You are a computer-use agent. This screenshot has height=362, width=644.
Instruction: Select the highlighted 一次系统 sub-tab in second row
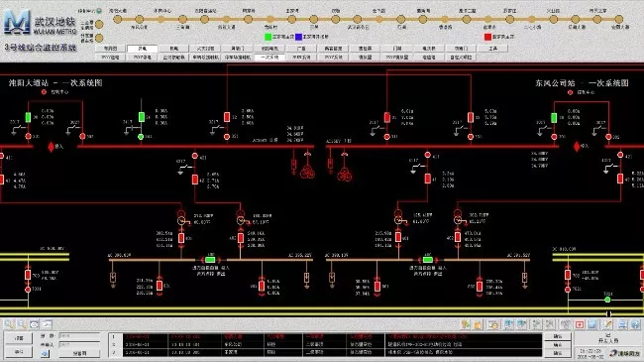[269, 58]
